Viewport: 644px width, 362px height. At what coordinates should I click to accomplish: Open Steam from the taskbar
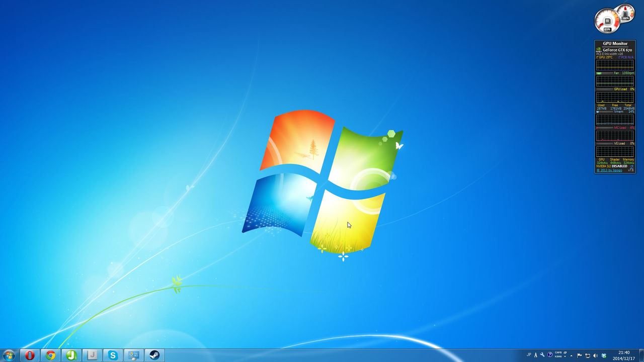pyautogui.click(x=154, y=355)
